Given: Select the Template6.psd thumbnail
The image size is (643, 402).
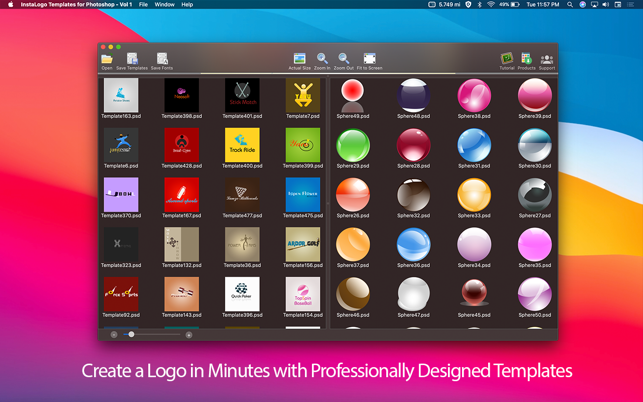Looking at the screenshot, I should 121,145.
